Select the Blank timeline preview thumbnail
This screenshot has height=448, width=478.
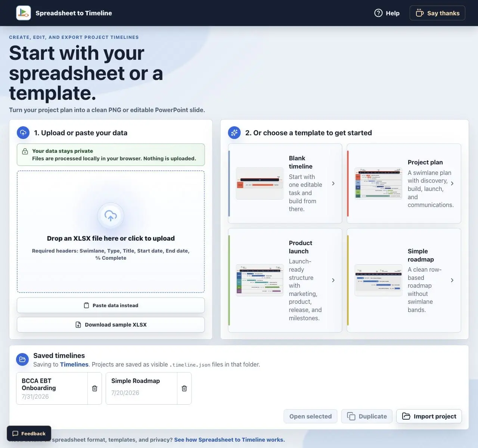tap(260, 183)
